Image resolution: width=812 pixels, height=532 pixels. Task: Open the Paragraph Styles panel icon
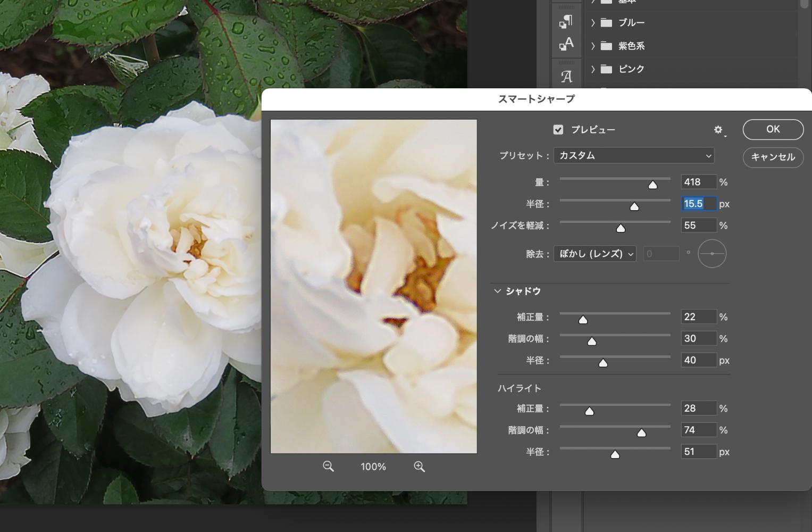click(566, 21)
